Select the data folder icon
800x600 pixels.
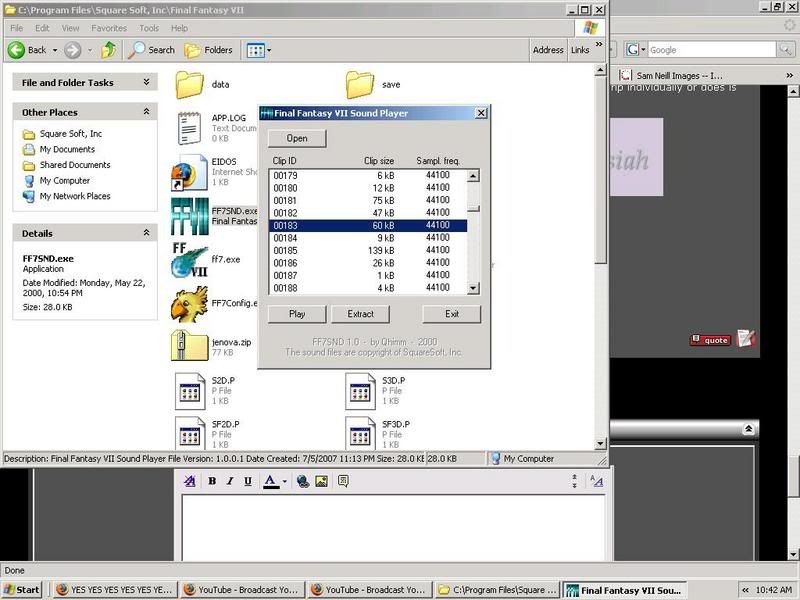click(189, 85)
